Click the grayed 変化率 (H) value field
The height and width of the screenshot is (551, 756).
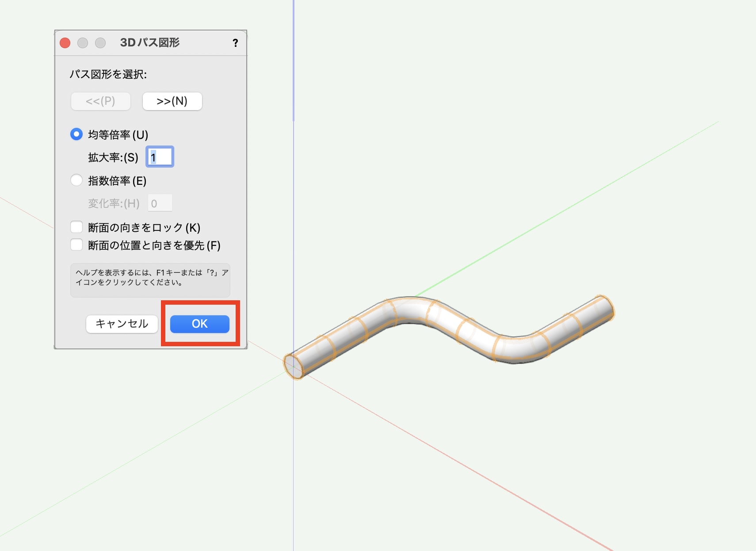160,203
